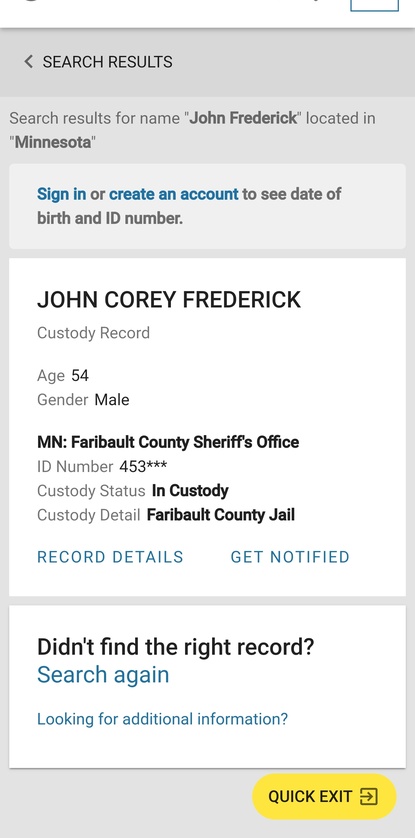
Task: Open RECORD DETAILS for John Corey Frederick
Action: coord(110,557)
